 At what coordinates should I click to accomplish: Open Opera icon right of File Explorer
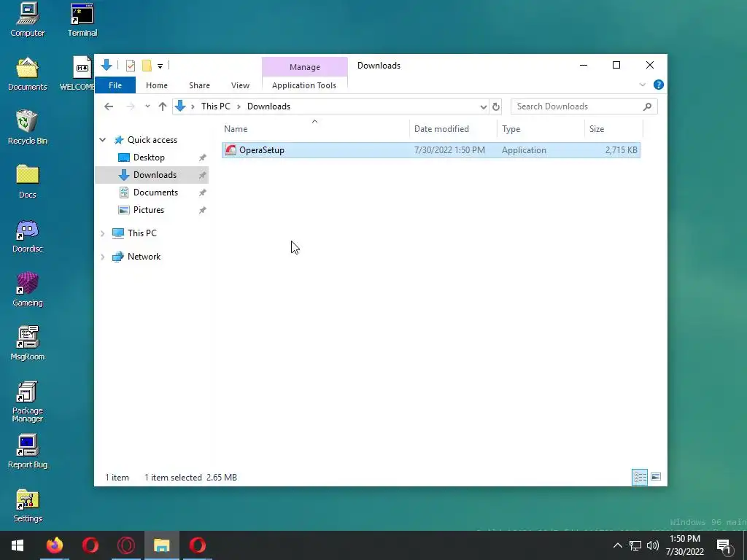pos(197,545)
